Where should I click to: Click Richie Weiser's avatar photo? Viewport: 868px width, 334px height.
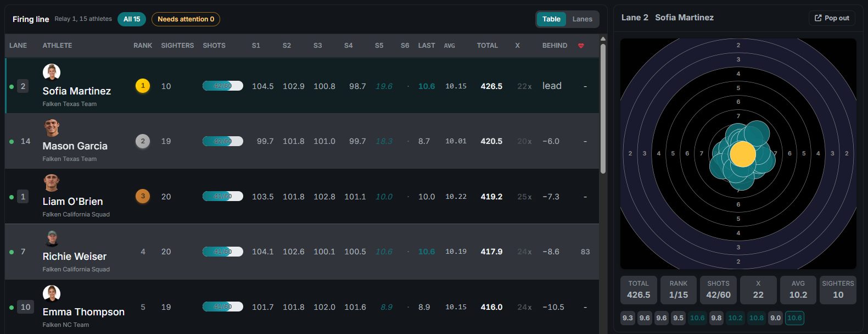click(52, 238)
